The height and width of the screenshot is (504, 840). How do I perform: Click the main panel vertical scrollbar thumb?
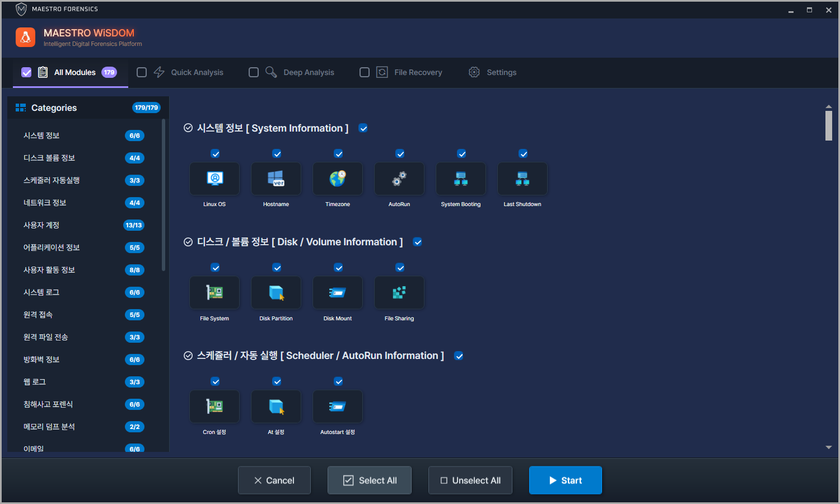click(x=828, y=125)
